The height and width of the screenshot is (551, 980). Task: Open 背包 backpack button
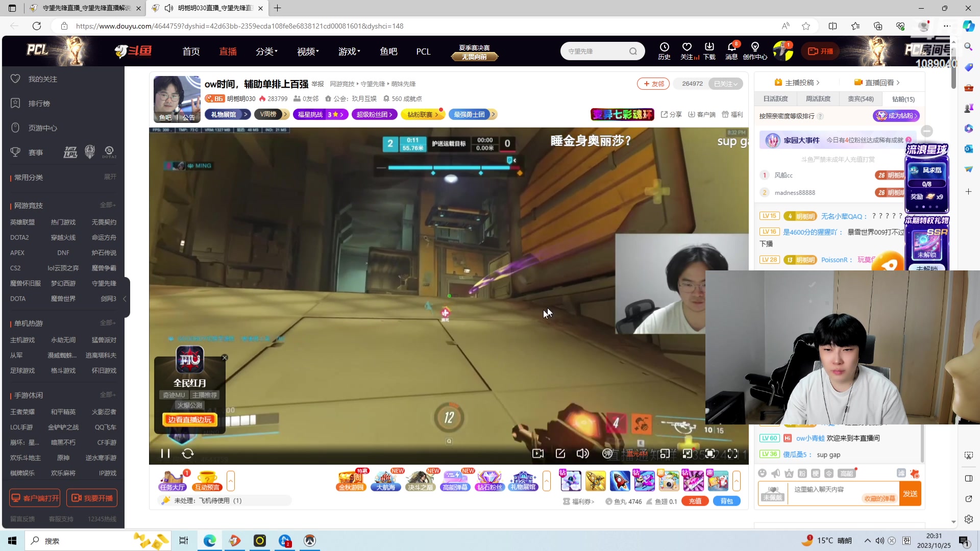pos(727,502)
